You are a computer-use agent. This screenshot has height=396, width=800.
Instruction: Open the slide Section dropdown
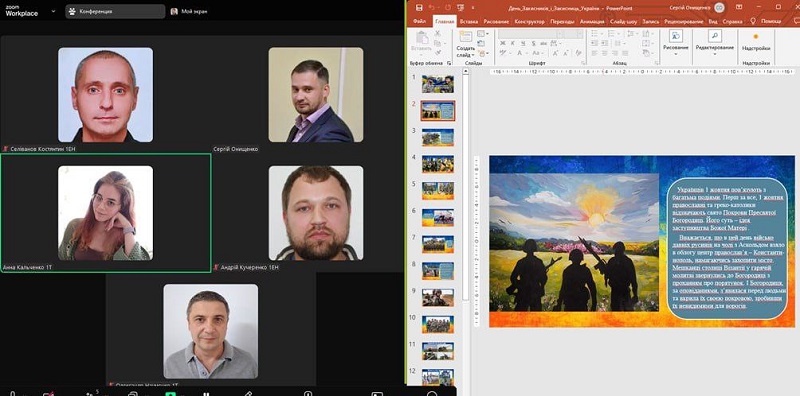click(483, 53)
